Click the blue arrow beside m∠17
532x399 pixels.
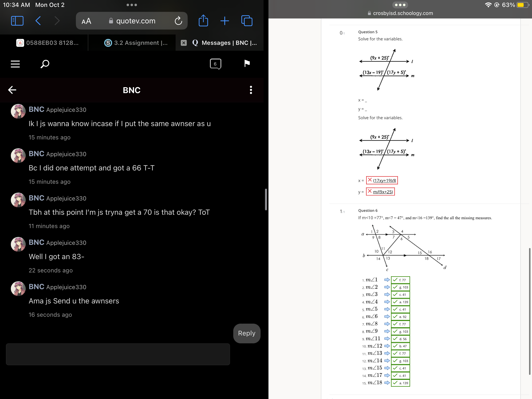387,375
